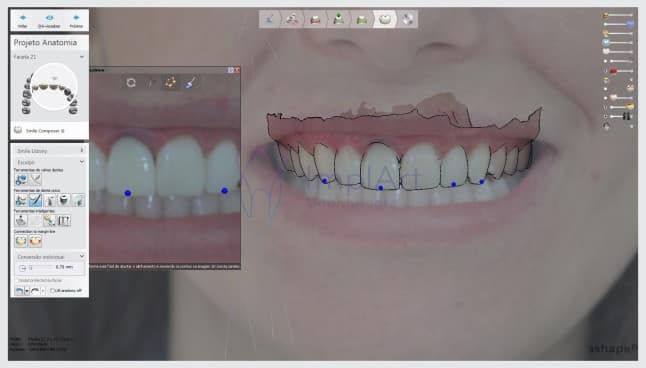Image resolution: width=646 pixels, height=368 pixels.
Task: Go to the next step with Próximo
Action: point(76,21)
